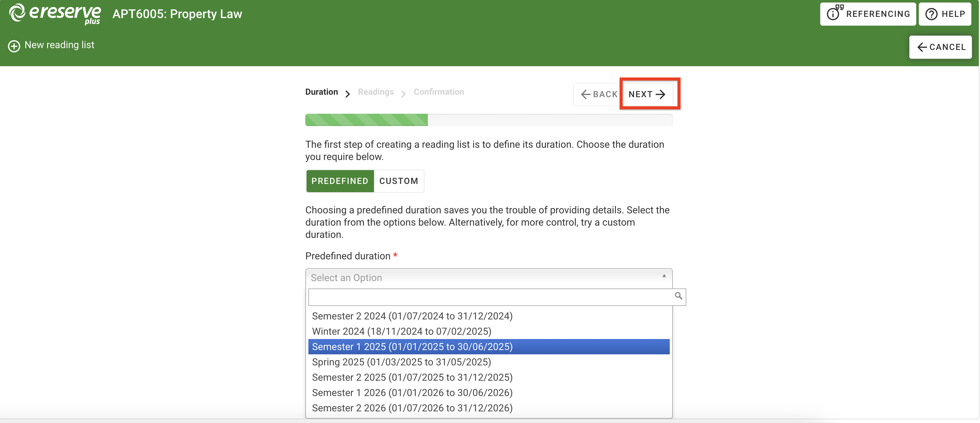Go to the Confirmation step

click(439, 92)
